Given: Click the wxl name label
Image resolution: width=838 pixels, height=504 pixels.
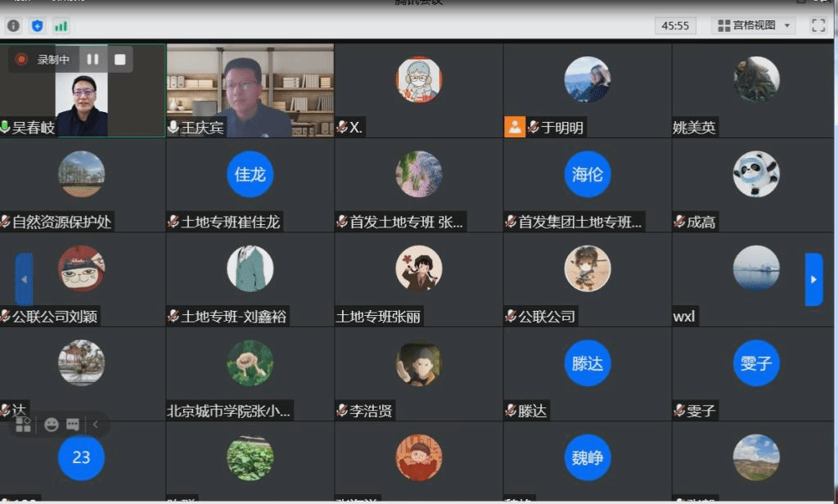Looking at the screenshot, I should tap(684, 317).
